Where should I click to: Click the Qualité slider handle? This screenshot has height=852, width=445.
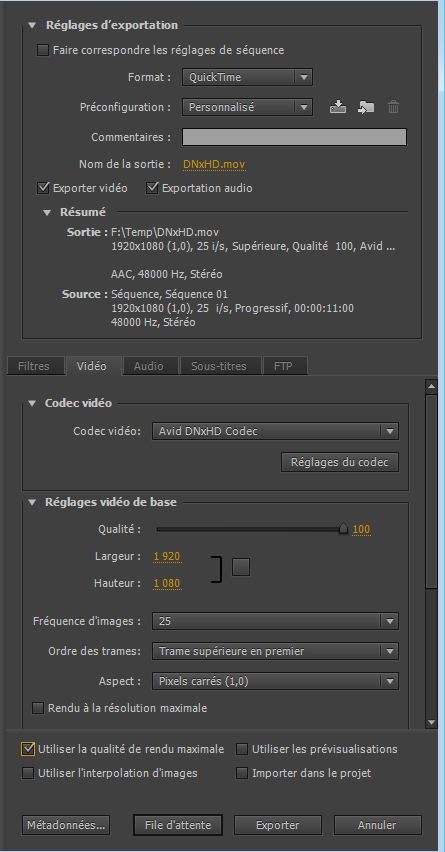point(343,529)
